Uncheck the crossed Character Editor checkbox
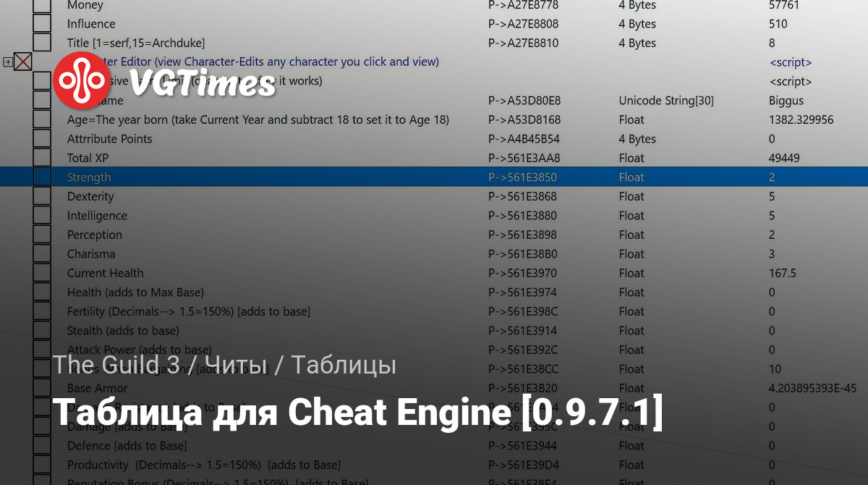 click(23, 62)
